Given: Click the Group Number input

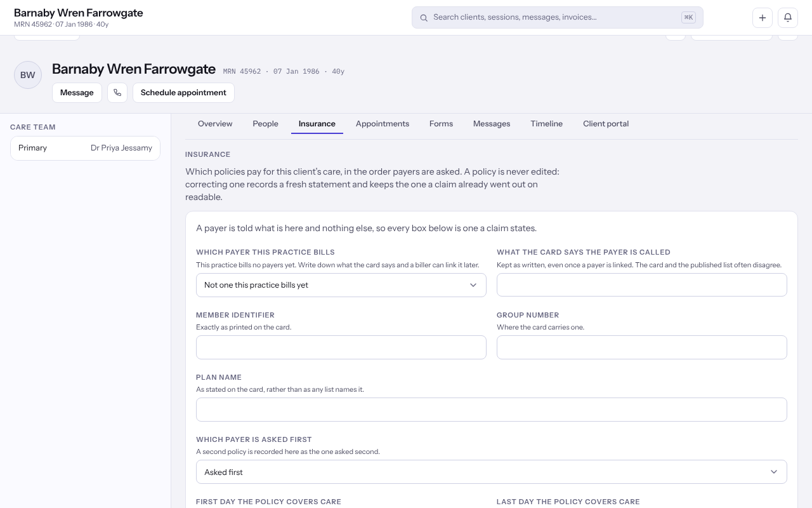Looking at the screenshot, I should pos(642,347).
